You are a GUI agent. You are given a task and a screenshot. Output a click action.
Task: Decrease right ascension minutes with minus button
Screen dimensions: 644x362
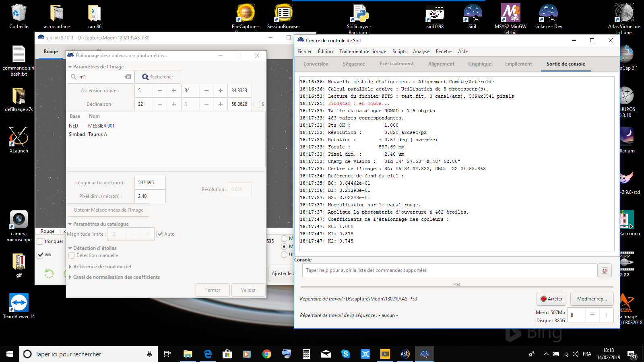206,90
